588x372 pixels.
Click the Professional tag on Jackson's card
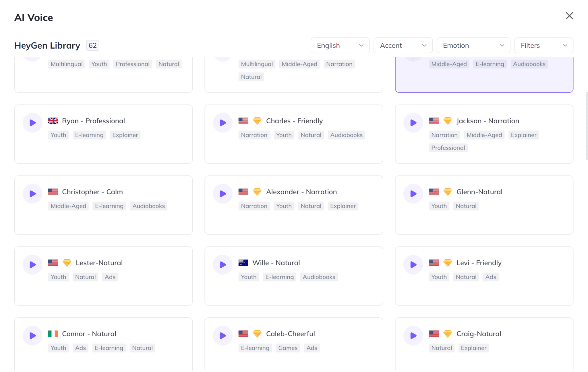448,148
